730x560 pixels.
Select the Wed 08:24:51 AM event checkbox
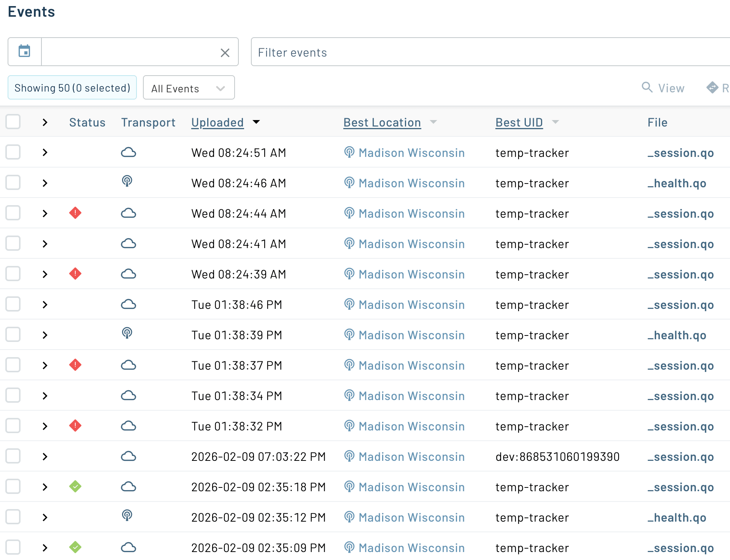[x=13, y=152]
